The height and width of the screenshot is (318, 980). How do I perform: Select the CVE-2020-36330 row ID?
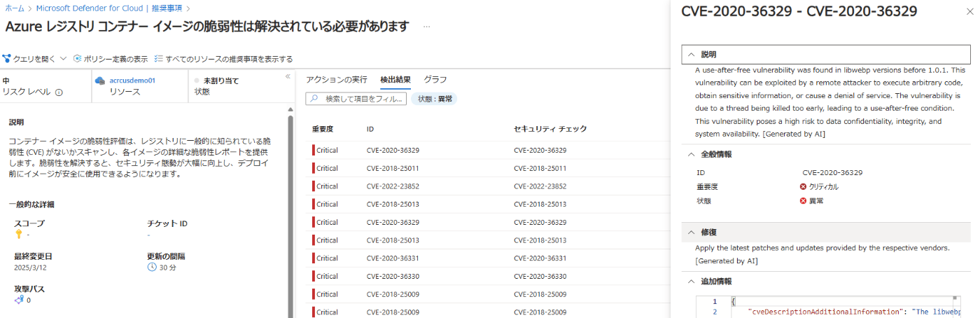[x=393, y=276]
